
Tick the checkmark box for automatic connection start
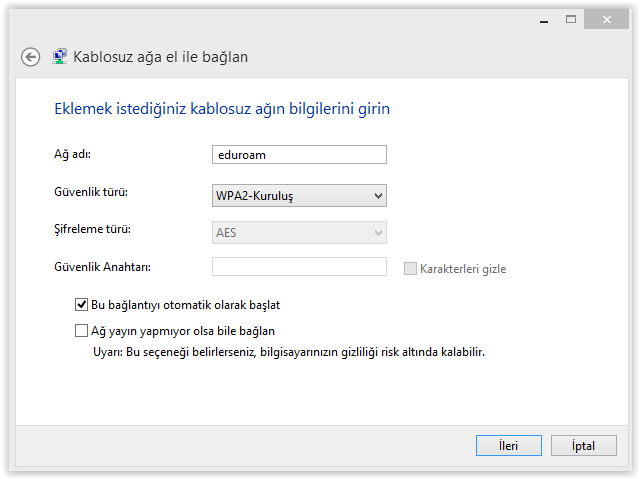pos(81,305)
